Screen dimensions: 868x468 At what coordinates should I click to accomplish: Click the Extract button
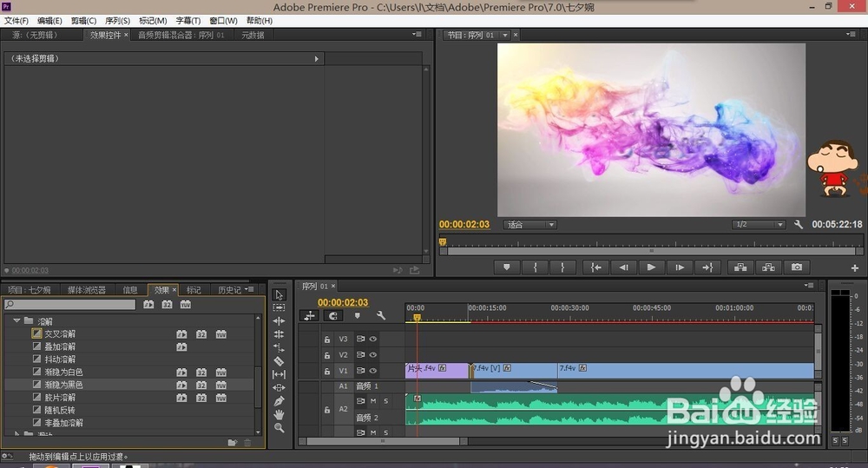[768, 267]
